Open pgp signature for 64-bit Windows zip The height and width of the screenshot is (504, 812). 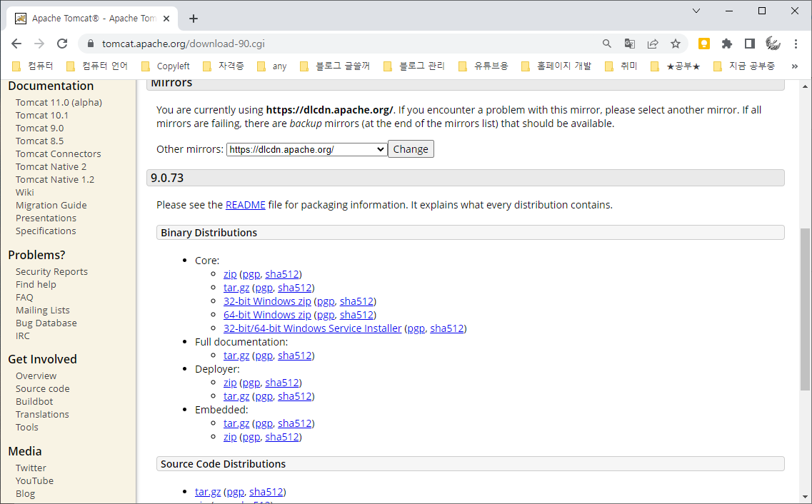click(x=326, y=315)
